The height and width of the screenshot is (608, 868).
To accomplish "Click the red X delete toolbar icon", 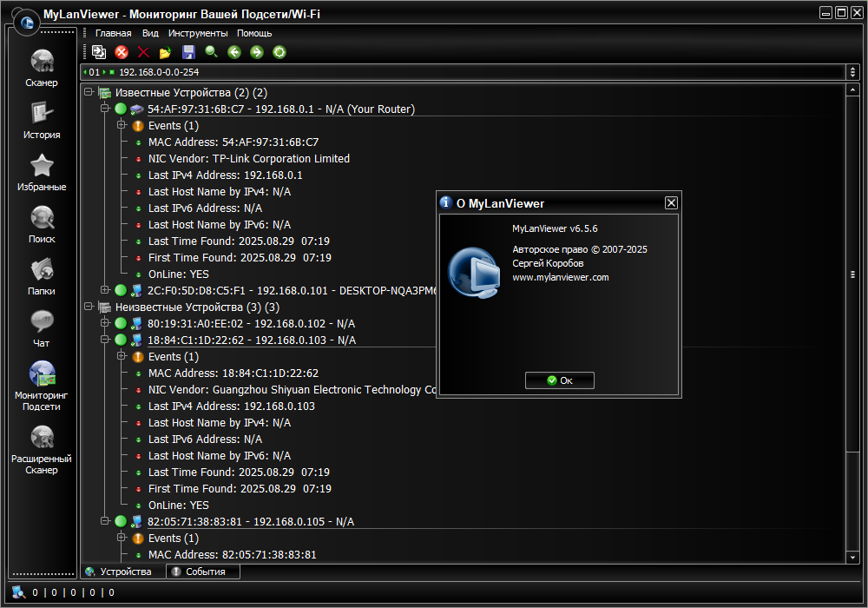I will (143, 52).
